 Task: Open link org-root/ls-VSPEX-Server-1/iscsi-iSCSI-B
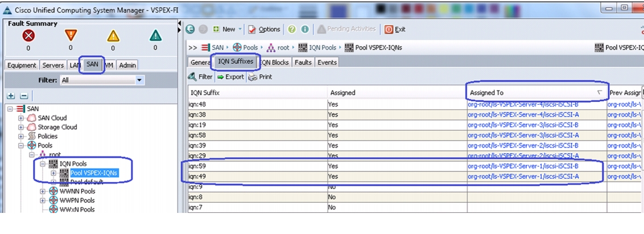point(523,166)
